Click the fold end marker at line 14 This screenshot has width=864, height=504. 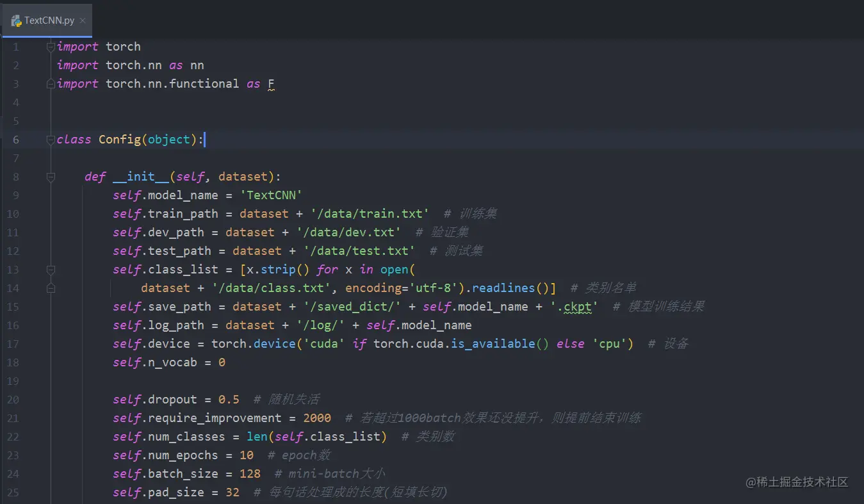click(51, 288)
